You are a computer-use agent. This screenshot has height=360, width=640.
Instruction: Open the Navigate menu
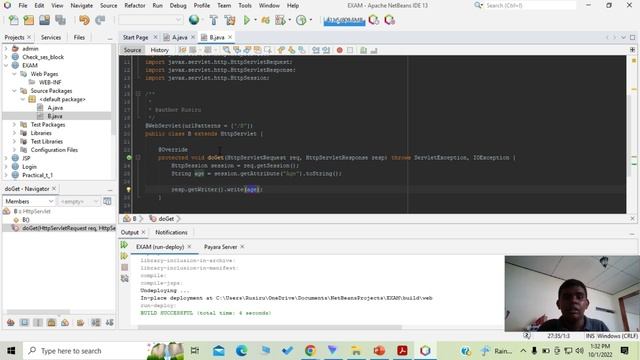[82, 6]
